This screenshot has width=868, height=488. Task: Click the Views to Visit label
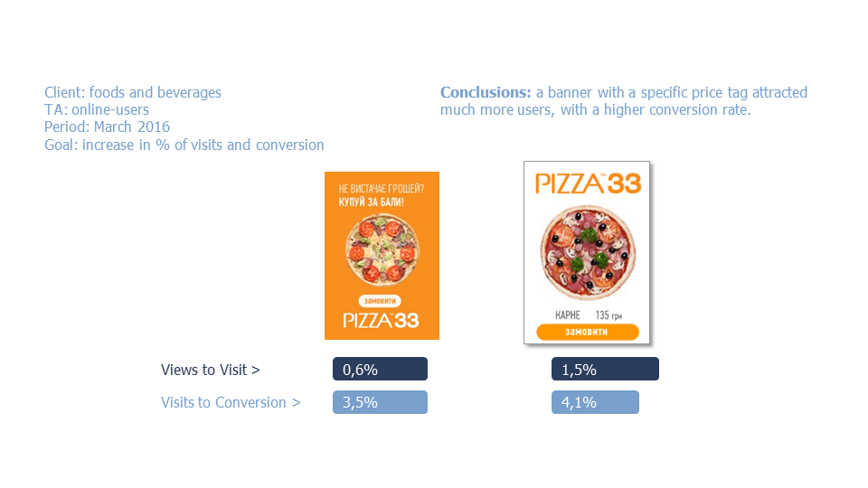point(211,370)
